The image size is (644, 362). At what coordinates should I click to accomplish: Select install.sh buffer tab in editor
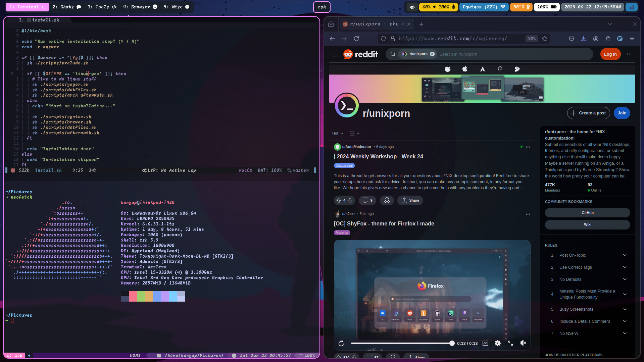39,20
